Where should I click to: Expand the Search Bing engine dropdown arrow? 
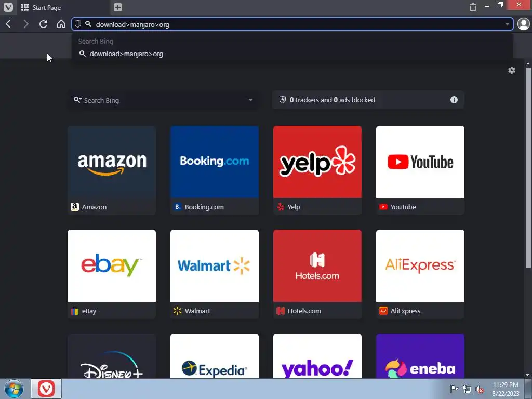click(250, 100)
